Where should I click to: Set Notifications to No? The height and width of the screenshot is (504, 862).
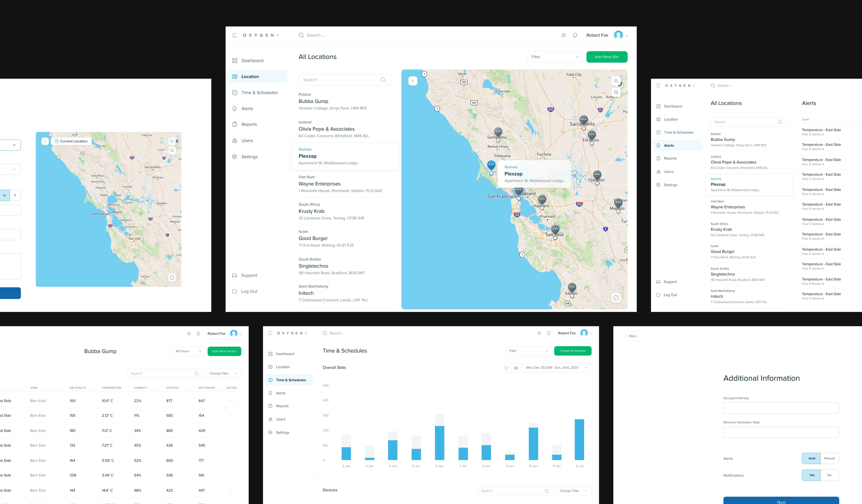pos(830,475)
